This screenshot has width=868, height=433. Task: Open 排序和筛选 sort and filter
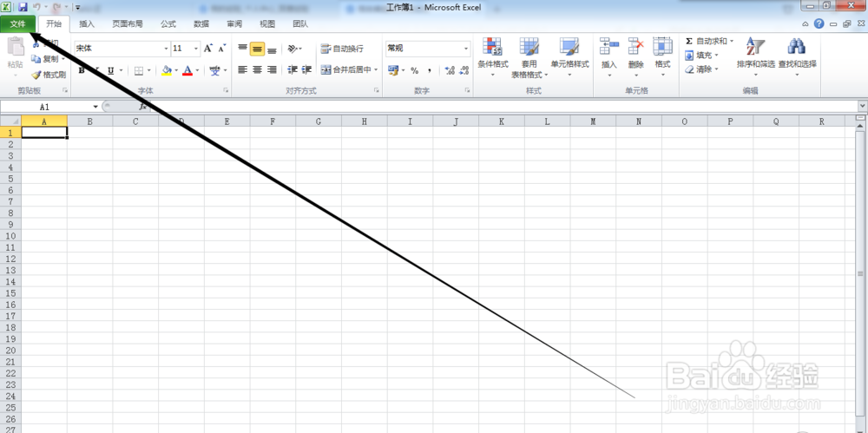pyautogui.click(x=756, y=57)
